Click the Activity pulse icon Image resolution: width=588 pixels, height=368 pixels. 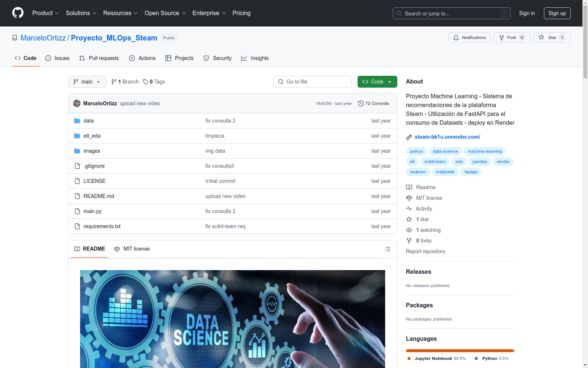[409, 209]
